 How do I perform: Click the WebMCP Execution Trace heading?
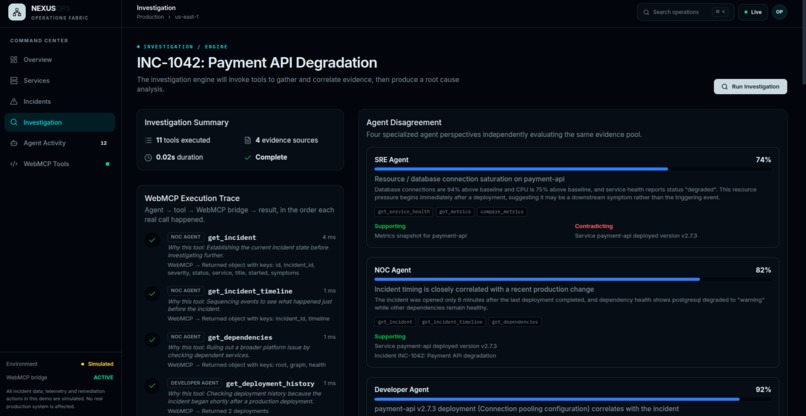(x=192, y=198)
